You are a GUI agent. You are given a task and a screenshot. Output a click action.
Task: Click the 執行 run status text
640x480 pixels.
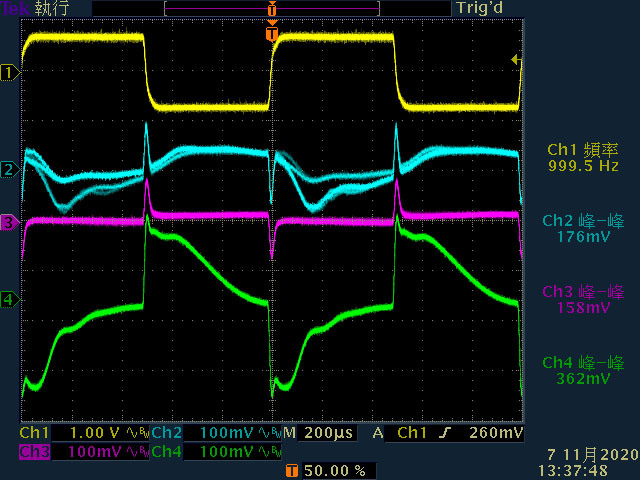tap(51, 9)
